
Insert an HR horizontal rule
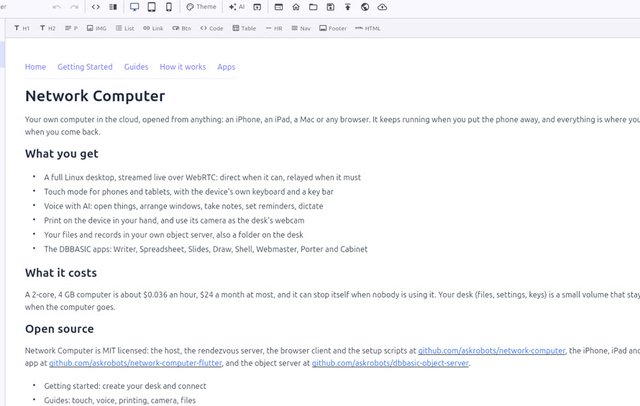click(274, 28)
